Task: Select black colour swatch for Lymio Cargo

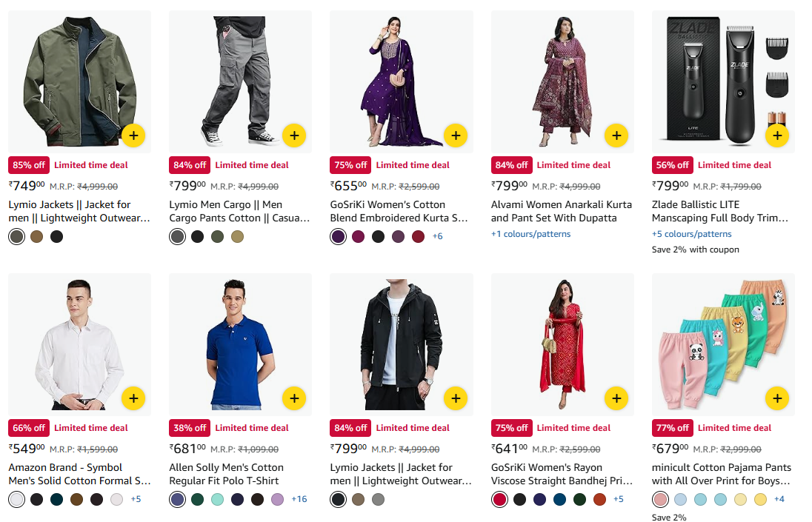Action: [197, 236]
